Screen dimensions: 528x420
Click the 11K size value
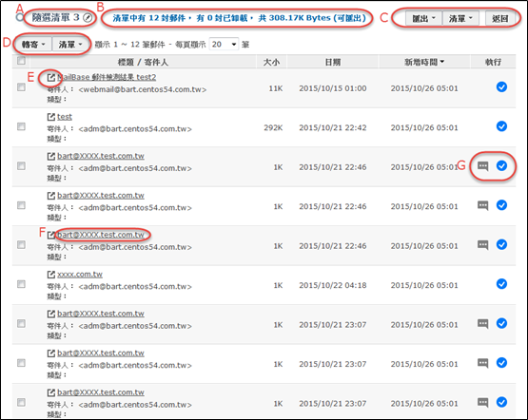click(x=276, y=88)
